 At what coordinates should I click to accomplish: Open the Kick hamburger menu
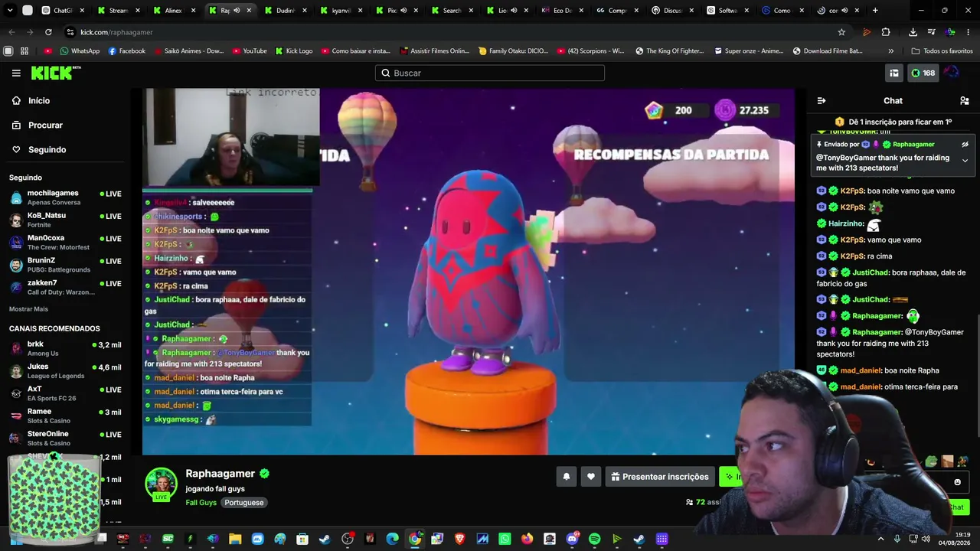coord(16,73)
